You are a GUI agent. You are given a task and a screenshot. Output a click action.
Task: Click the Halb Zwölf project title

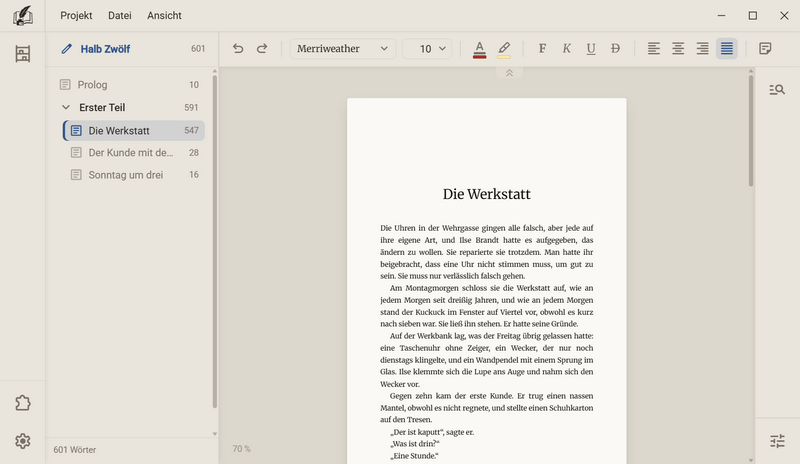pyautogui.click(x=105, y=49)
